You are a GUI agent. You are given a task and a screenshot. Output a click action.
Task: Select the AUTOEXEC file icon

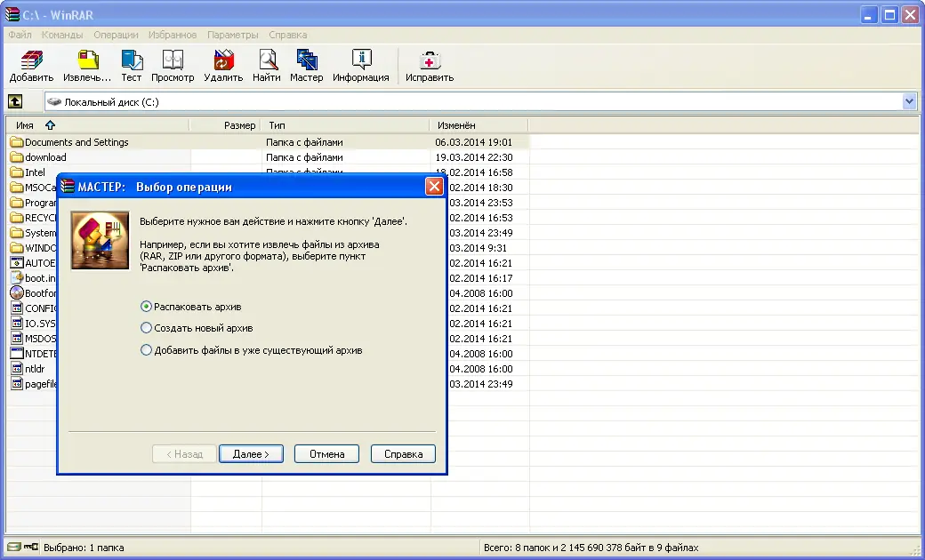click(x=17, y=263)
